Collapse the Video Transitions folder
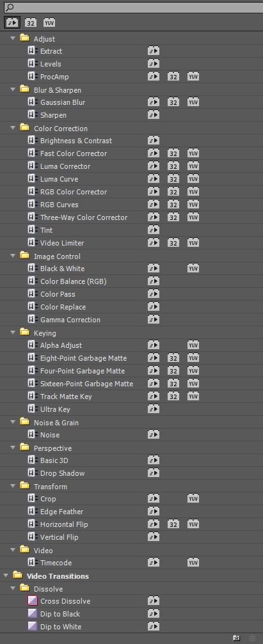The height and width of the screenshot is (644, 263). tap(6, 576)
